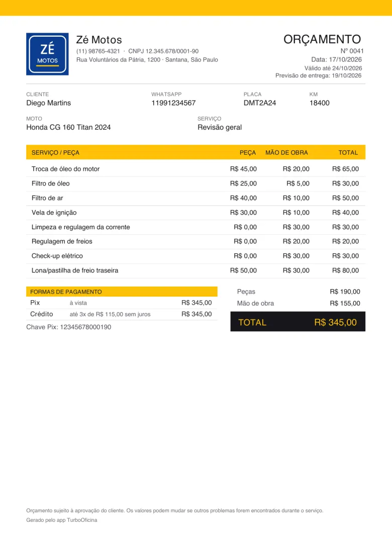Click 'SERVIÇO / PEÇA' column header

55,152
